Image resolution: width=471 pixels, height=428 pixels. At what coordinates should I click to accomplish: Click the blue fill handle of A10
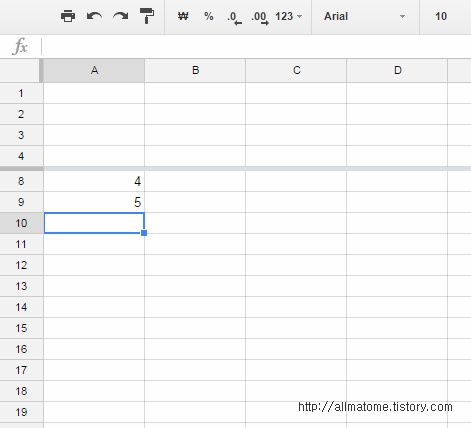144,233
